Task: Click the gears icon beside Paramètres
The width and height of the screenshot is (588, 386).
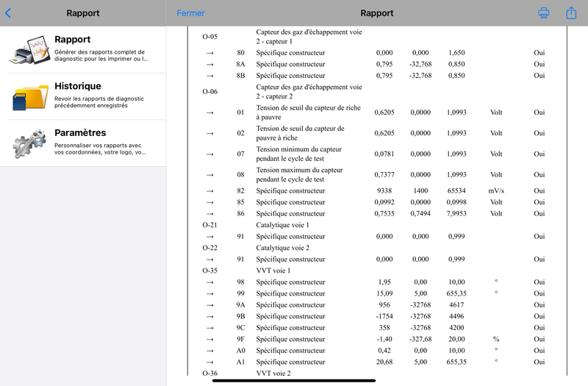Action: point(29,143)
